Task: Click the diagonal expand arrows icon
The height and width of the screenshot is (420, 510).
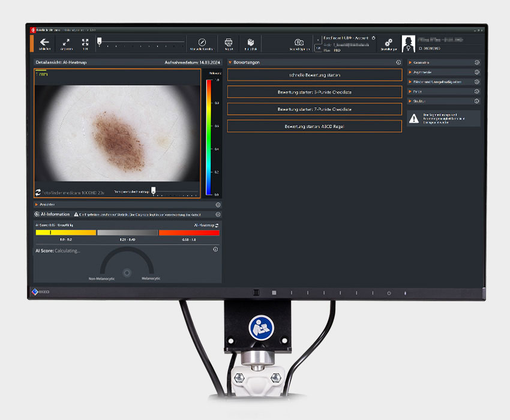Action: pos(66,44)
